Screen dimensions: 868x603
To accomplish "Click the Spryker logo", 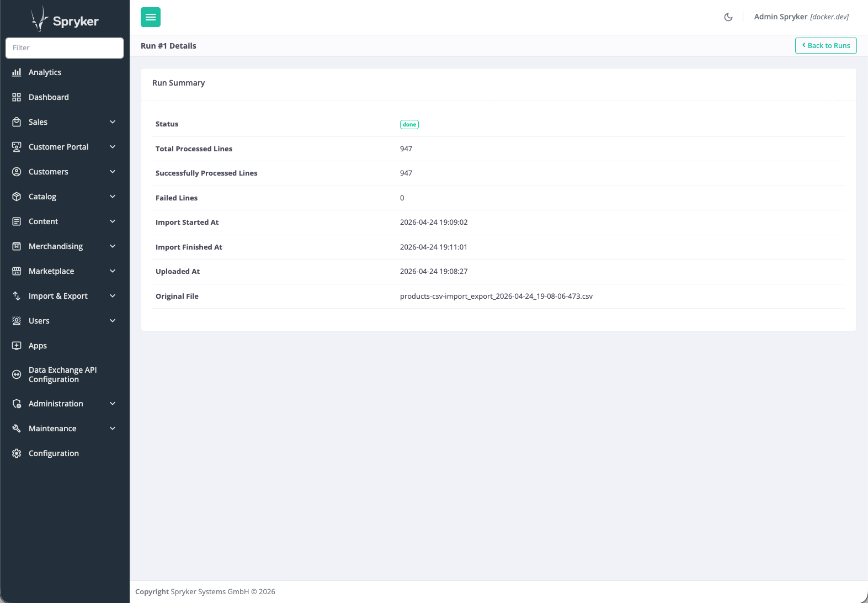I will tap(65, 20).
